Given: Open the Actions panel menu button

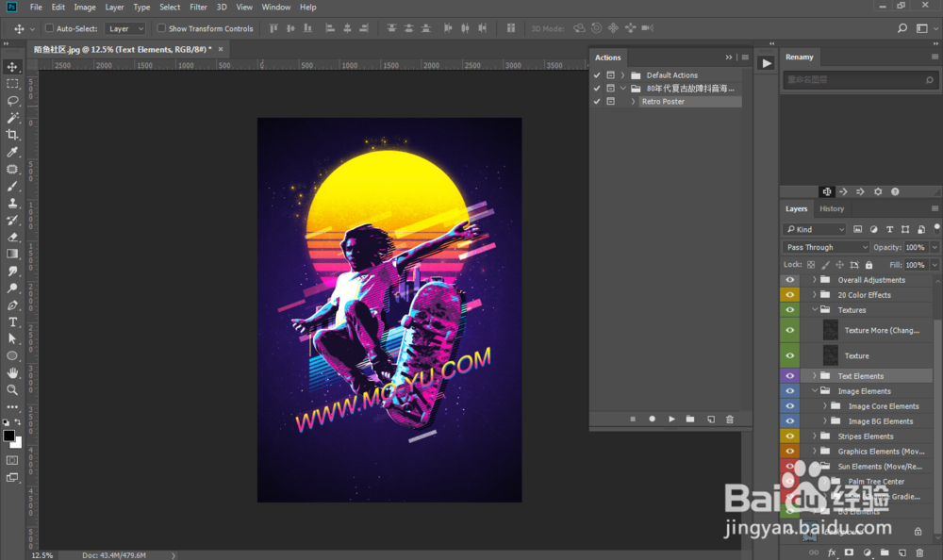Looking at the screenshot, I should pos(745,58).
